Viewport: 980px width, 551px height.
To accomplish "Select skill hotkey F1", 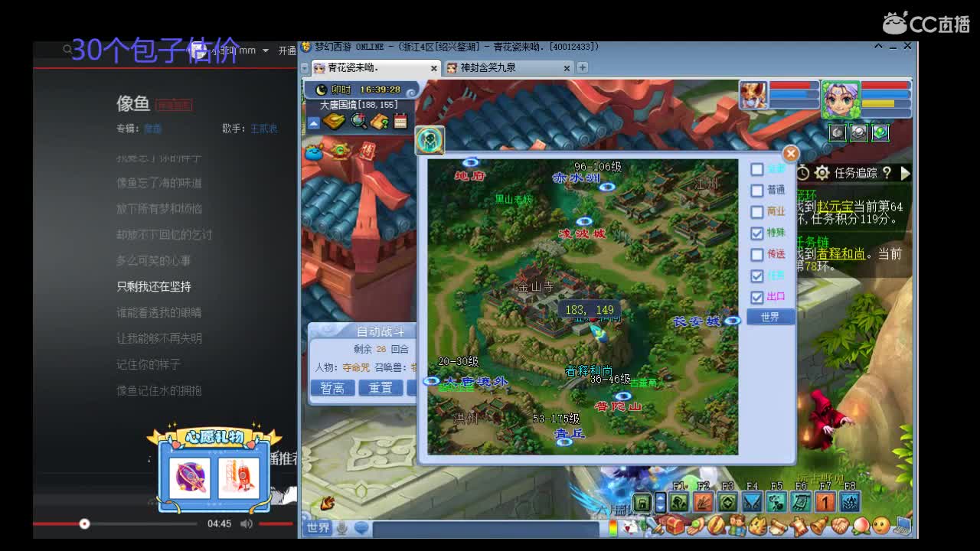I will [x=678, y=502].
